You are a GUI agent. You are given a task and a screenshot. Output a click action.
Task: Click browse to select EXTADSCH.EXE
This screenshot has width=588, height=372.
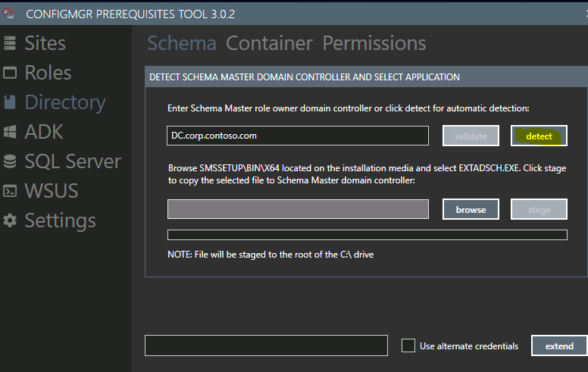coord(471,209)
